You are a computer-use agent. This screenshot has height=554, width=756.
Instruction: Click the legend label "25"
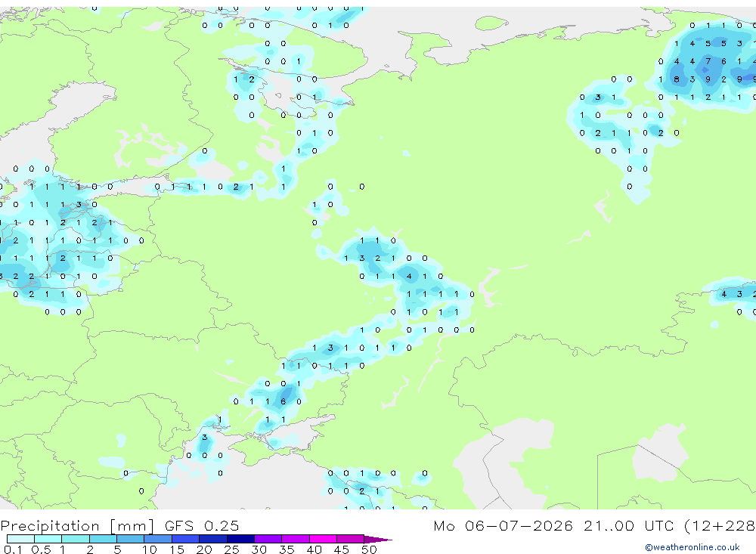[x=231, y=549]
